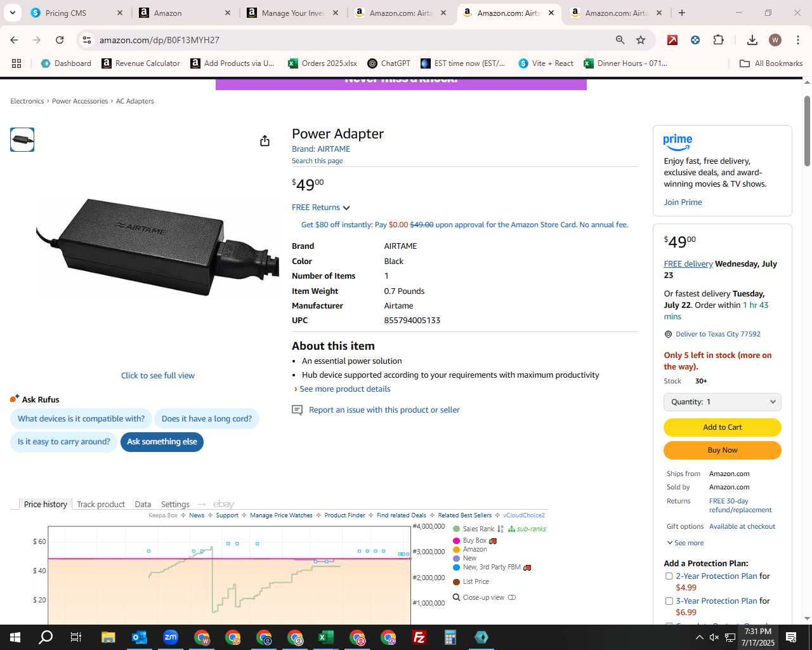The image size is (812, 650).
Task: Click the Buy Now button
Action: [x=722, y=450]
